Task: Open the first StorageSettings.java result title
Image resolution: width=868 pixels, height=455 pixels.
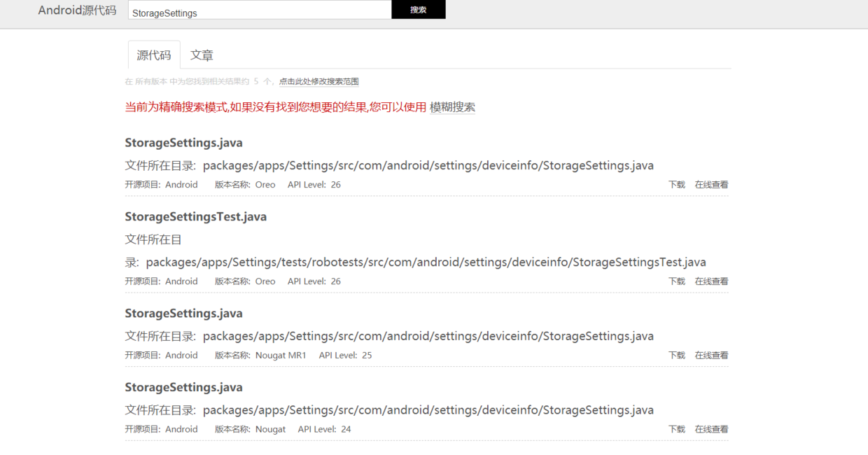Action: click(183, 143)
